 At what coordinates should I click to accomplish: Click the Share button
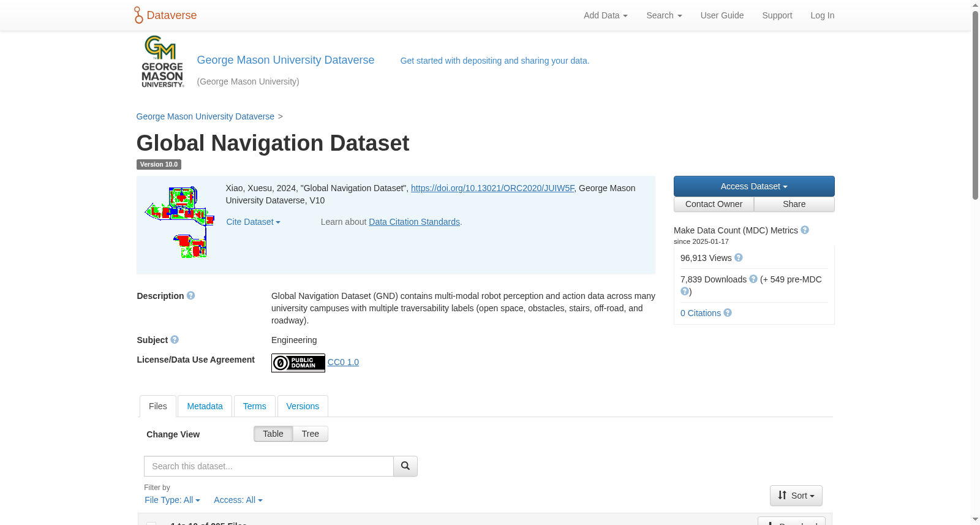(x=794, y=204)
